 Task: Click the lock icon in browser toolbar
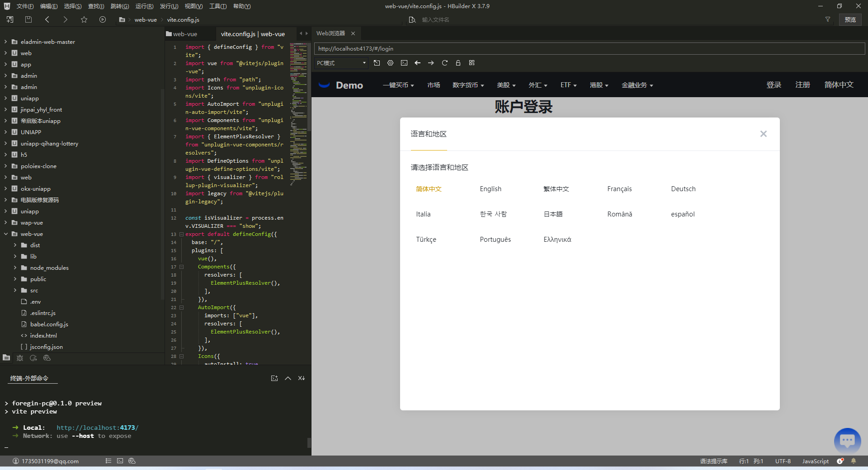pos(458,63)
